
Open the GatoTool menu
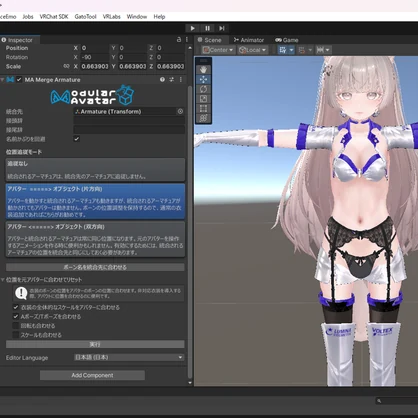[x=85, y=17]
